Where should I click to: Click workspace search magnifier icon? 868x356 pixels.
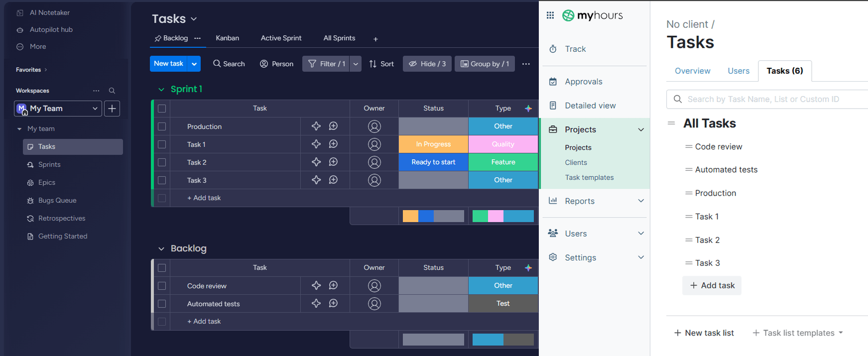point(112,91)
